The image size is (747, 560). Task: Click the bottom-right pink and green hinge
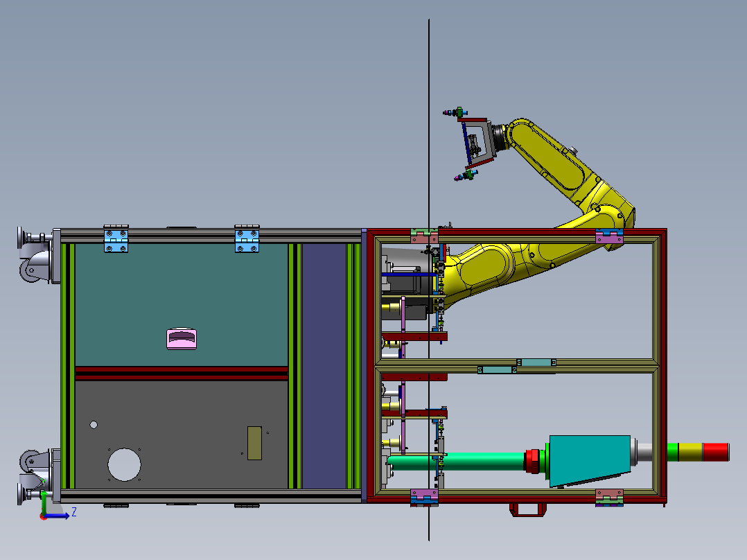coord(609,497)
